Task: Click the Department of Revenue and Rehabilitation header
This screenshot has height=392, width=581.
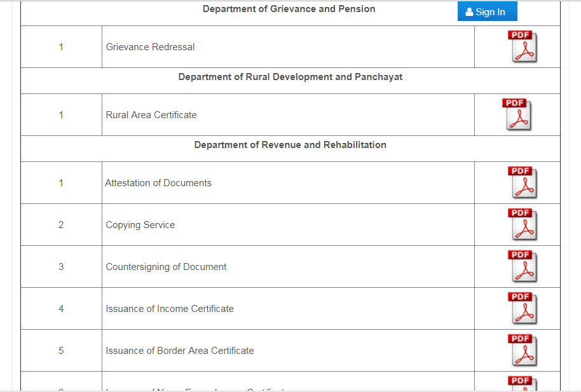Action: [290, 144]
